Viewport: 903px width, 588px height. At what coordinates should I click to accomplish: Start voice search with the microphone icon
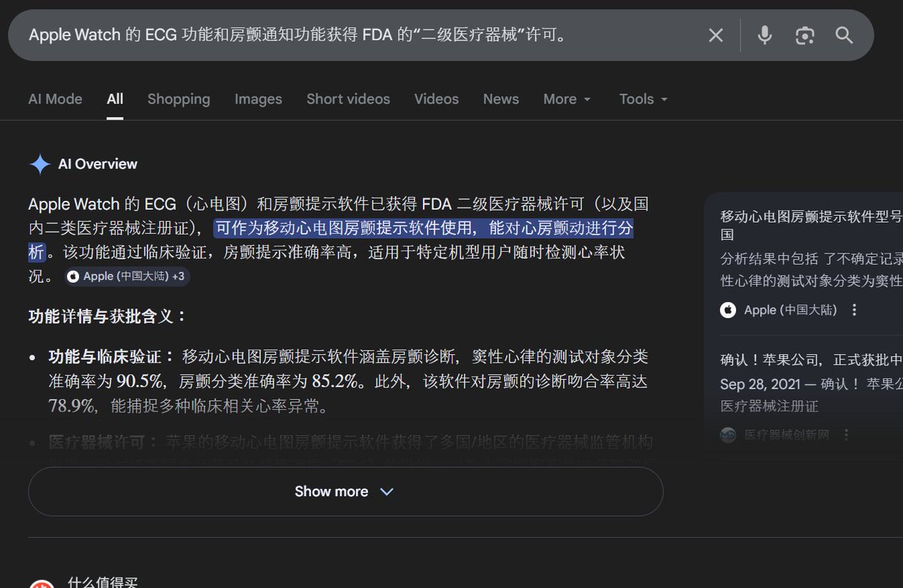(x=765, y=35)
